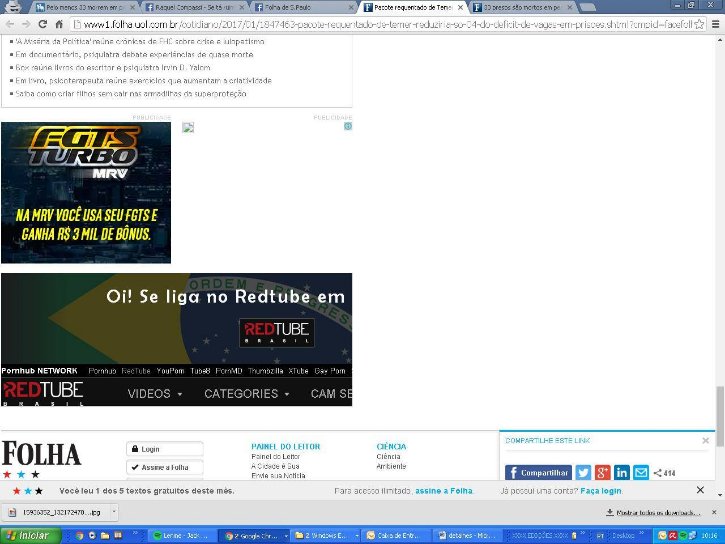
Task: Share the link on Twitter icon
Action: coord(583,472)
